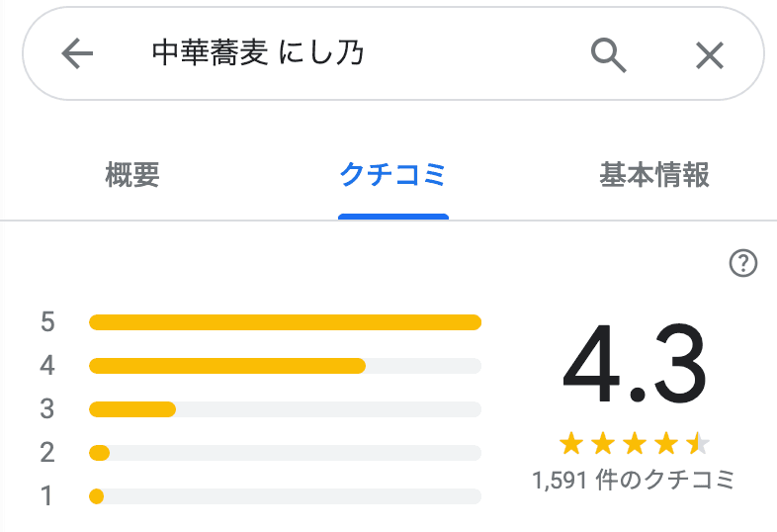
Task: Open the 基本情報 tab
Action: pos(654,176)
